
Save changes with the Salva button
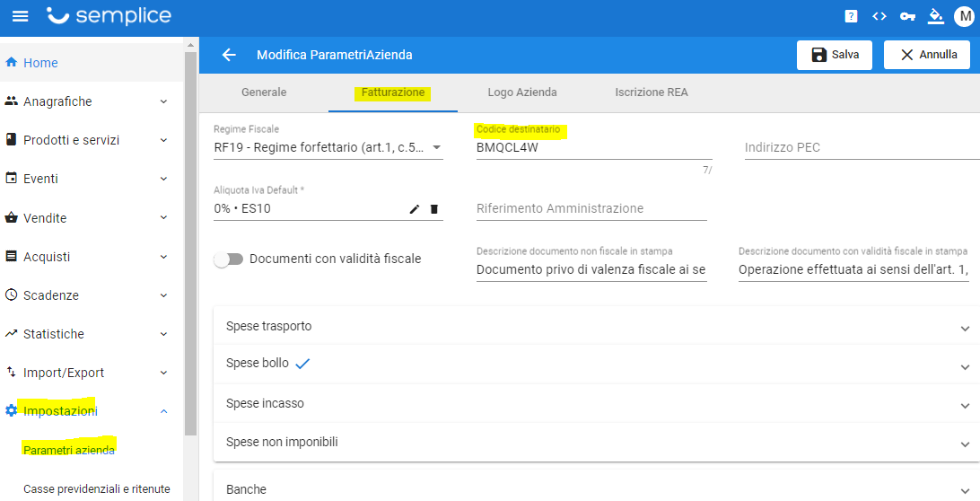pyautogui.click(x=835, y=55)
